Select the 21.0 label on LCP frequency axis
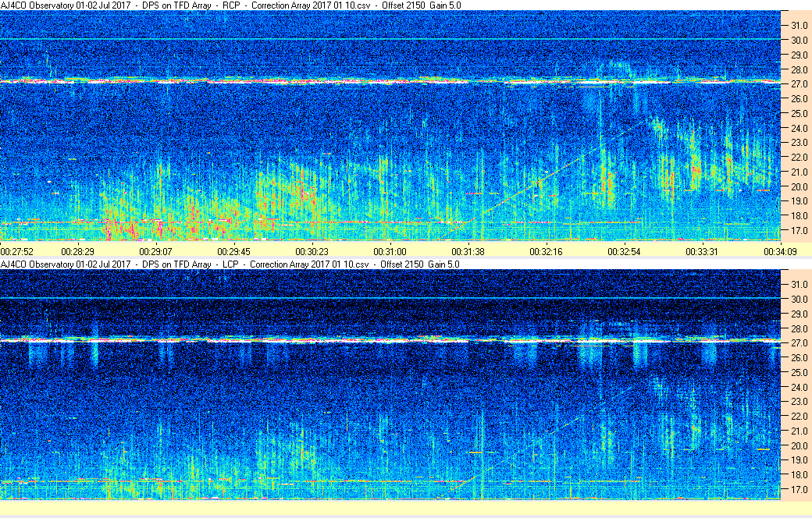The width and height of the screenshot is (812, 518). [799, 431]
